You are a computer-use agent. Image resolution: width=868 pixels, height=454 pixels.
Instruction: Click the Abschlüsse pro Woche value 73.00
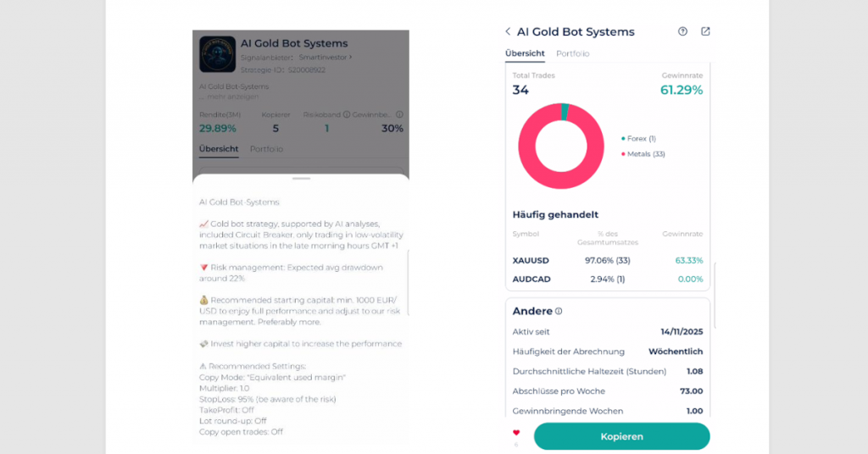point(692,391)
